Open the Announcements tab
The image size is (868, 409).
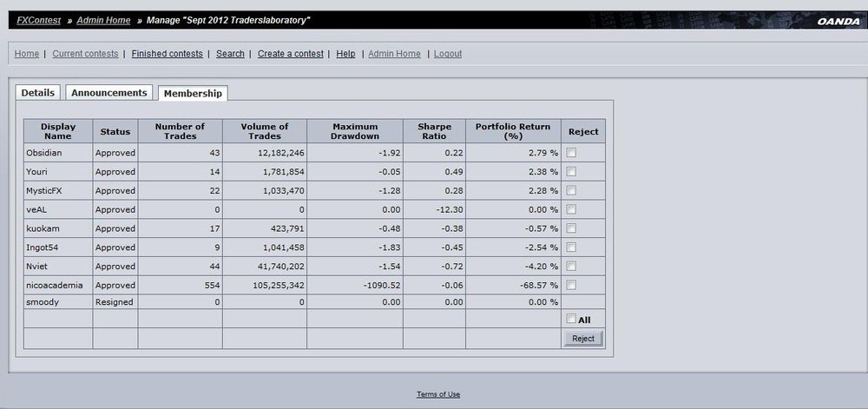(x=109, y=92)
